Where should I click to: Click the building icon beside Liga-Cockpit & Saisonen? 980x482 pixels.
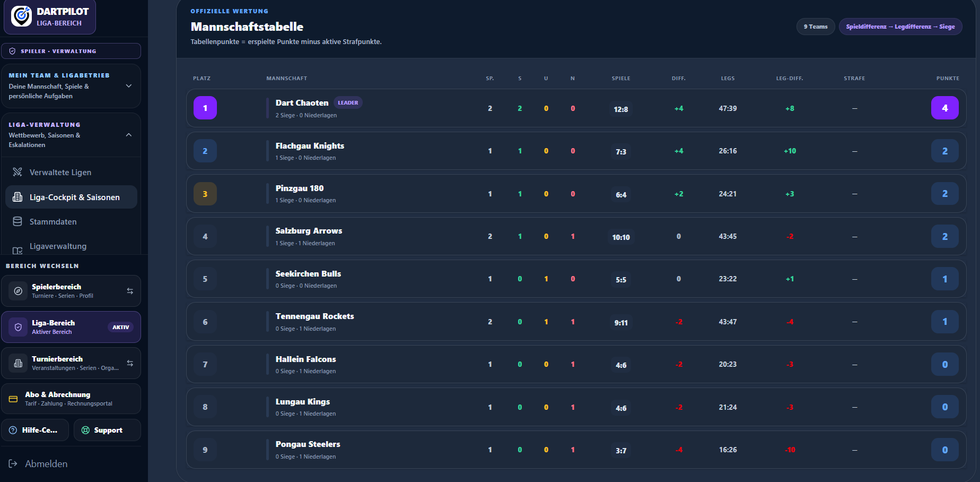click(17, 197)
